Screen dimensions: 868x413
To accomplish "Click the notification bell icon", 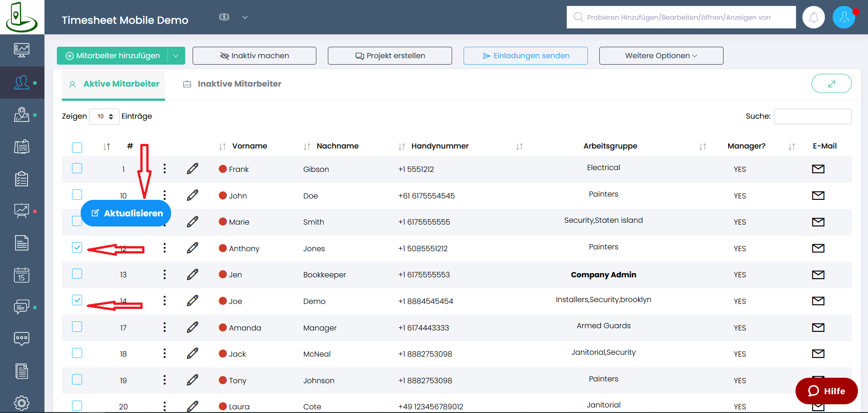I will click(x=813, y=17).
